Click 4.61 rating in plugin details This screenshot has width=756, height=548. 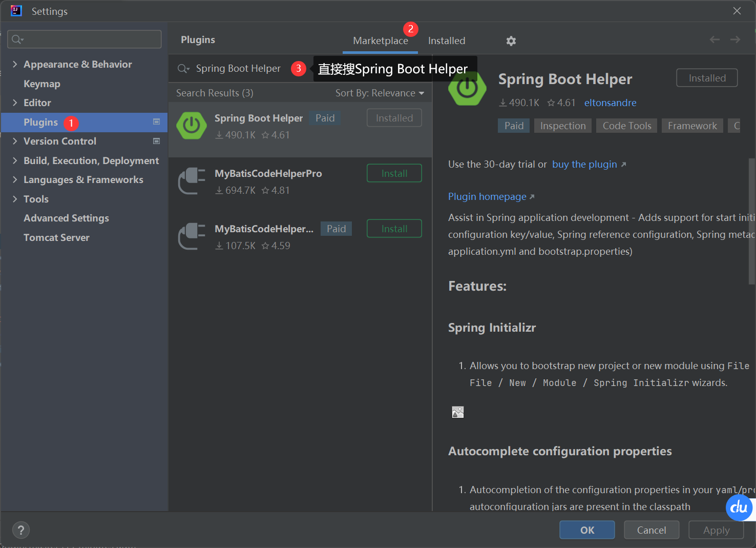[561, 103]
